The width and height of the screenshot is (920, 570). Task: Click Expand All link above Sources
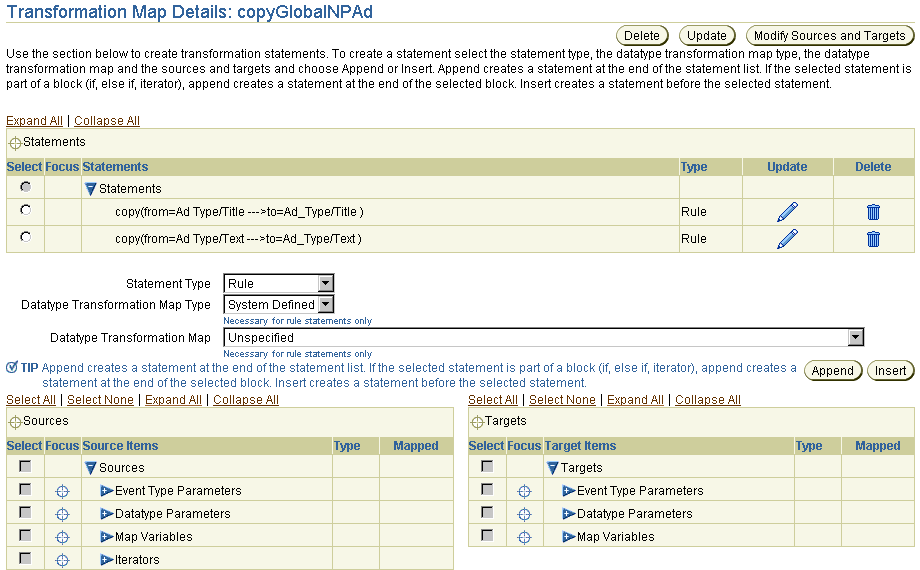point(173,400)
